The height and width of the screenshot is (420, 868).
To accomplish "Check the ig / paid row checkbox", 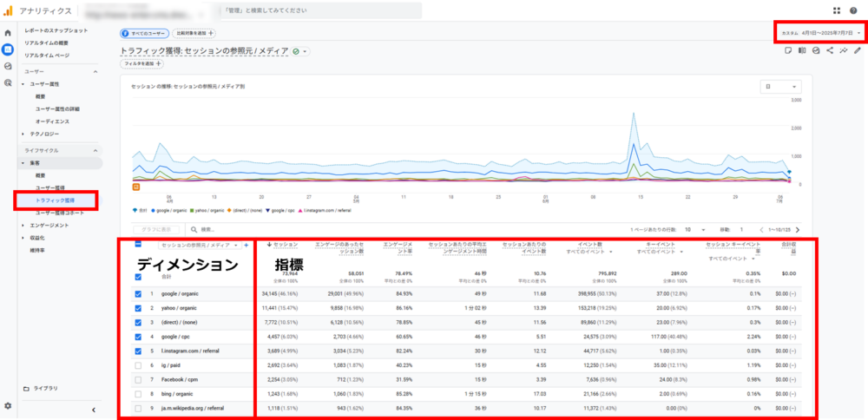I will coord(139,365).
